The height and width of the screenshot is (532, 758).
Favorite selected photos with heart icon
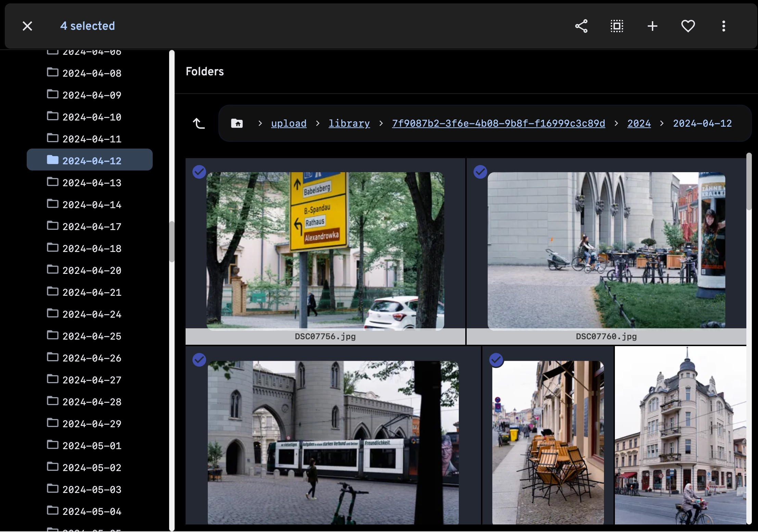coord(688,26)
